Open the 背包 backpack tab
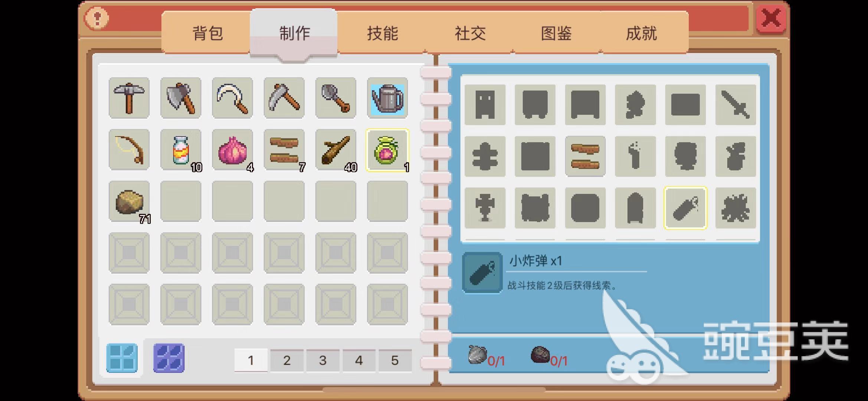Image resolution: width=868 pixels, height=401 pixels. [x=207, y=33]
